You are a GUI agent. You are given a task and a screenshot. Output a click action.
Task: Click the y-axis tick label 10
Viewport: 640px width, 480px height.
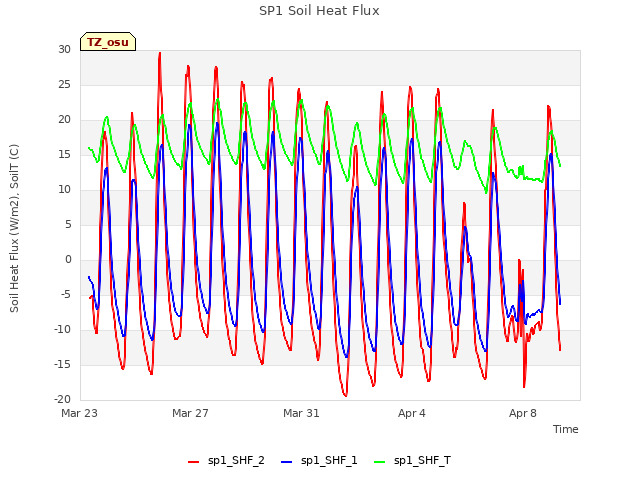point(64,189)
